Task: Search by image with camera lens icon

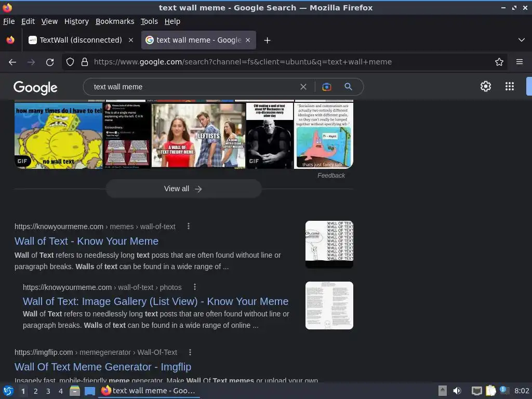Action: click(326, 87)
